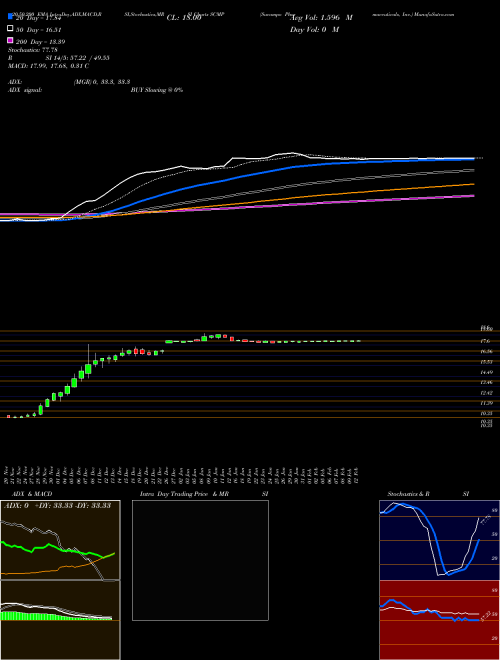Viewport: 500px width, 660px height.
Task: Click the 'Avg Vol: 1.596 M' text
Action: [322, 18]
